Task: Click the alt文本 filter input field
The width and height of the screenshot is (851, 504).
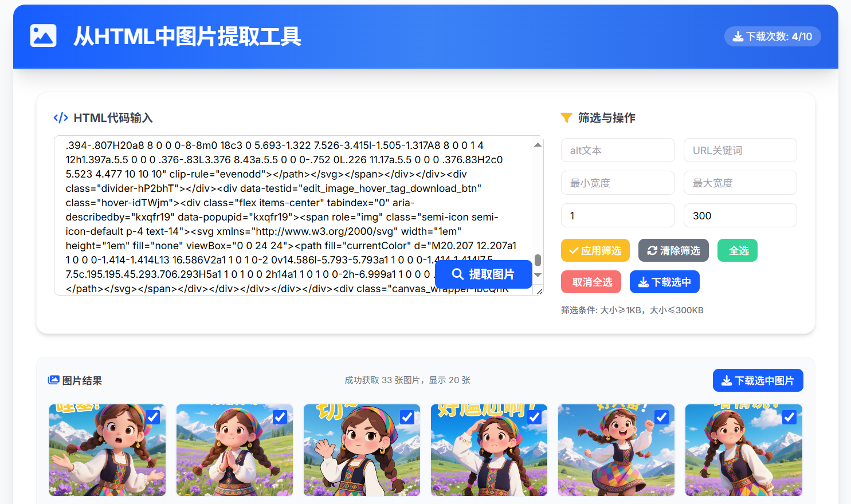Action: coord(618,149)
